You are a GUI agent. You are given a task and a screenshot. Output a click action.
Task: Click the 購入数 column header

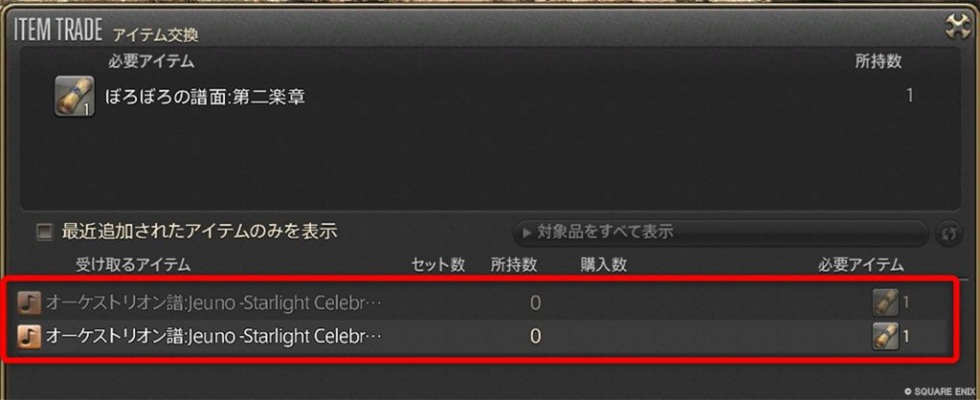point(603,265)
